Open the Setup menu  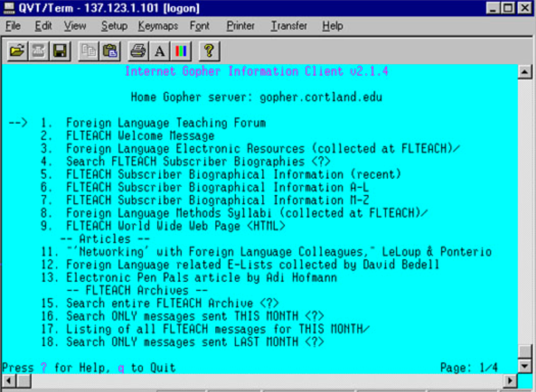pos(114,26)
